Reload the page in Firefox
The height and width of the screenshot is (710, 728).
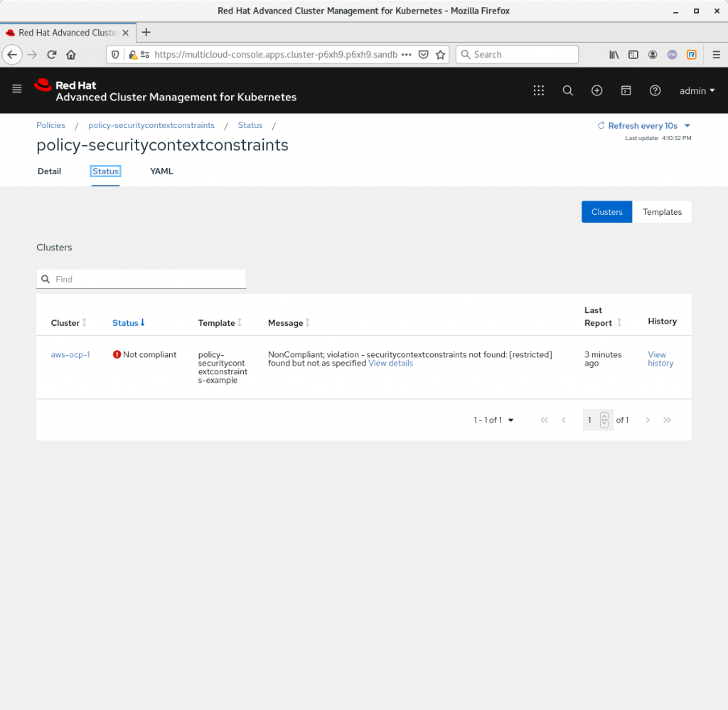pyautogui.click(x=51, y=55)
